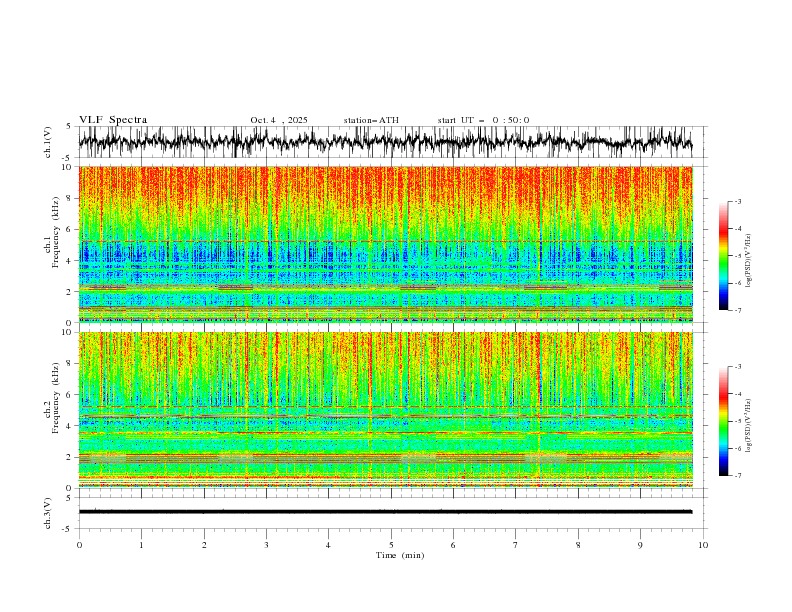Click the ch.1 colorbar '-3' tick label
This screenshot has width=792, height=612.
[x=738, y=201]
